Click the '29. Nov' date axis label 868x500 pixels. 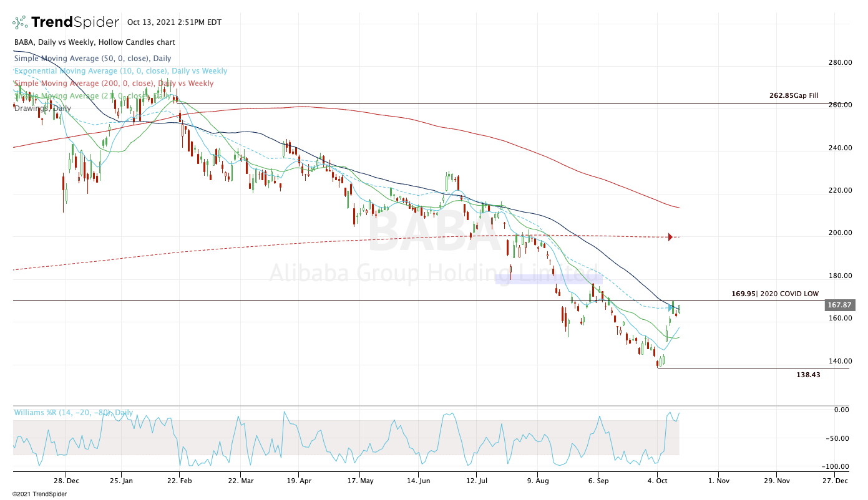(x=778, y=481)
